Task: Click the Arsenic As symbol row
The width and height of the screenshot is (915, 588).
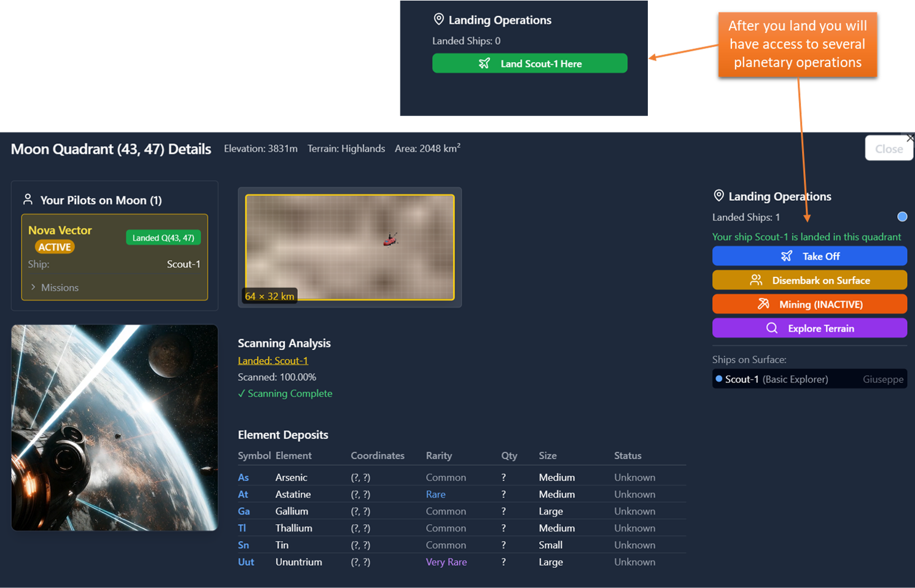Action: point(243,478)
